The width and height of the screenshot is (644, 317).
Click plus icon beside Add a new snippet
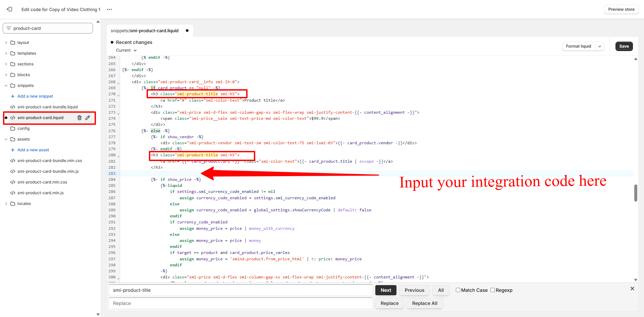(13, 96)
